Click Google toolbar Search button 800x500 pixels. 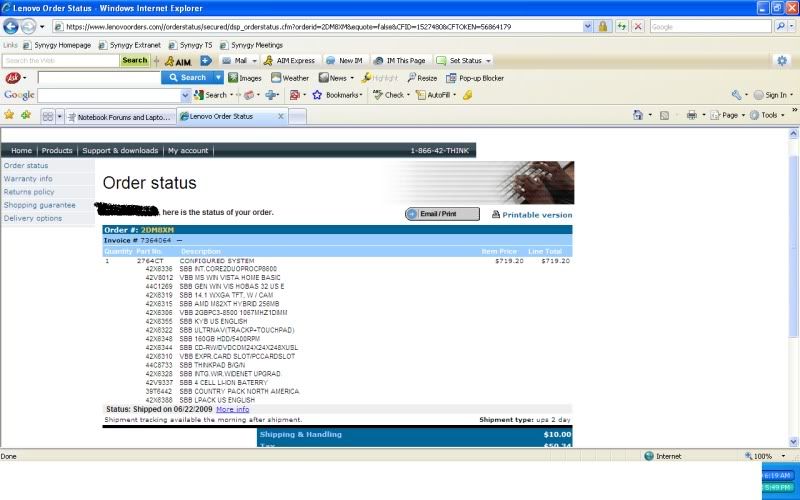point(211,95)
